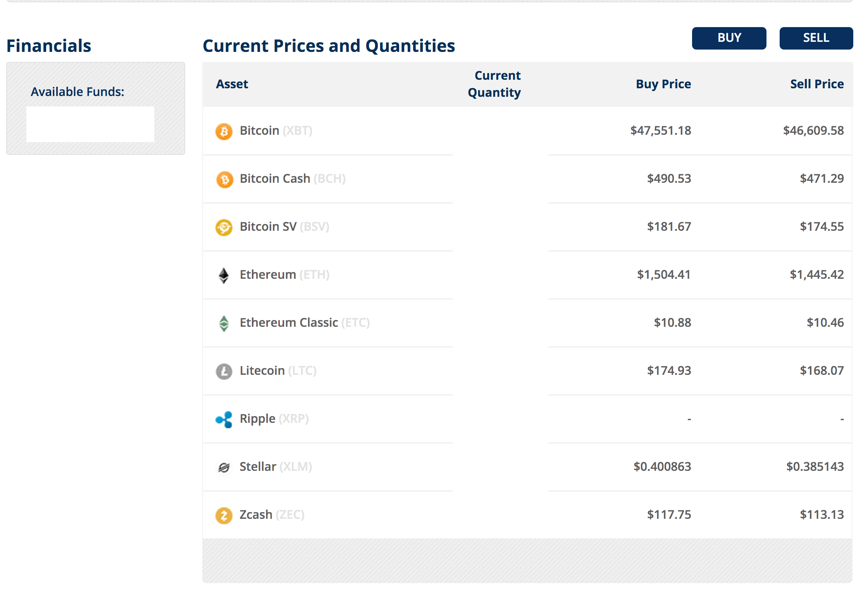The height and width of the screenshot is (604, 868).
Task: Click the Litecoin grey coin icon
Action: (224, 371)
